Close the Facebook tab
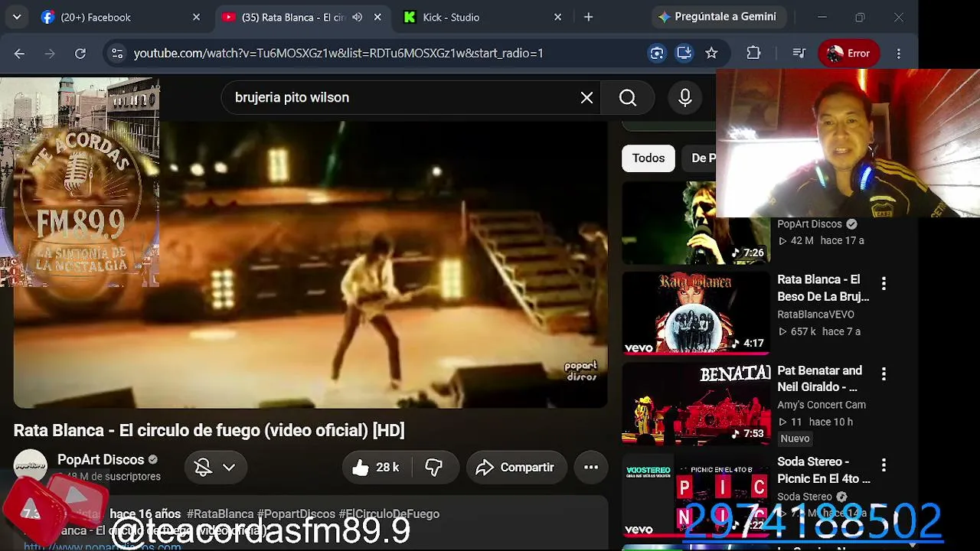This screenshot has height=551, width=980. pyautogui.click(x=196, y=17)
